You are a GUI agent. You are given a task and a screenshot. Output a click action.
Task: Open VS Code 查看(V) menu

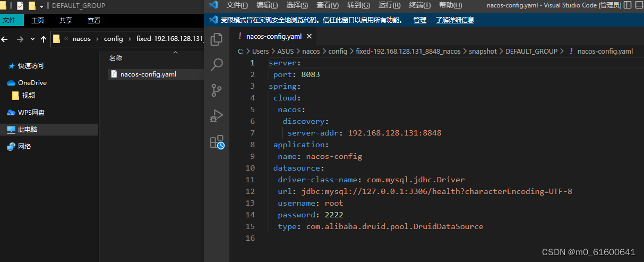coord(328,5)
